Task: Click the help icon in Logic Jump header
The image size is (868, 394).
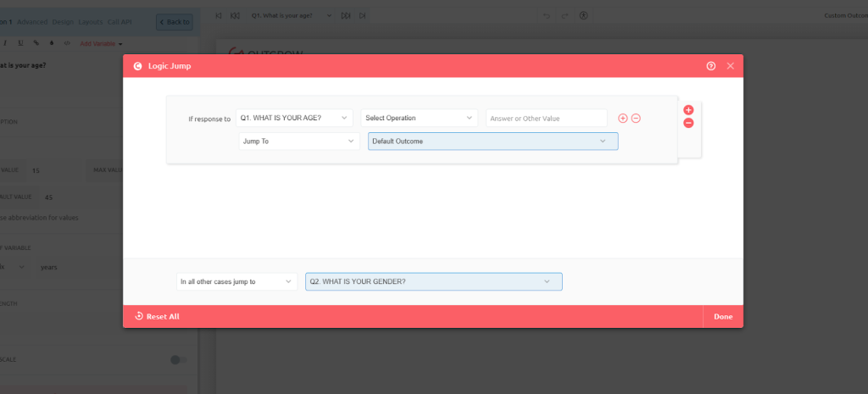Action: (x=711, y=66)
